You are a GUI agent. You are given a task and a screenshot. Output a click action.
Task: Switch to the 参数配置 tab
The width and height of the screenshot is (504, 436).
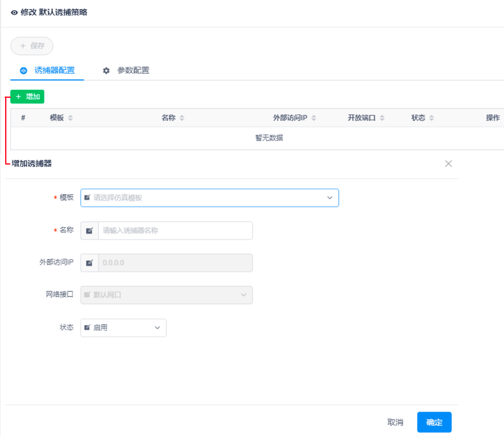pyautogui.click(x=133, y=70)
